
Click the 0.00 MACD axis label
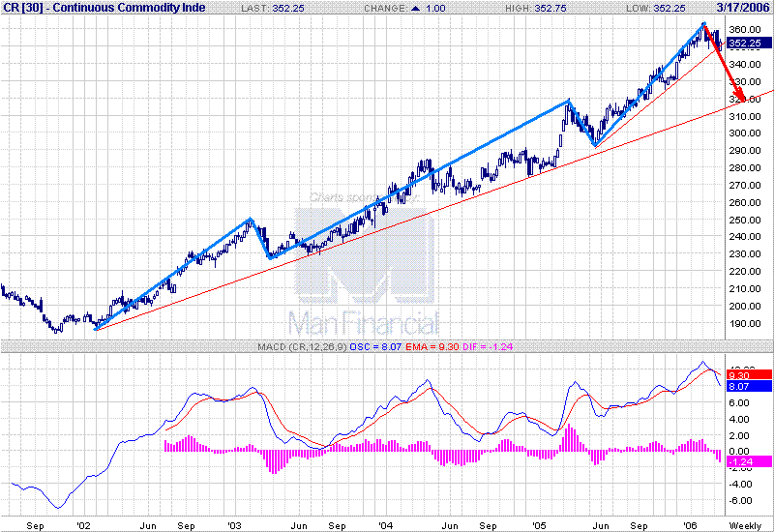coord(739,451)
